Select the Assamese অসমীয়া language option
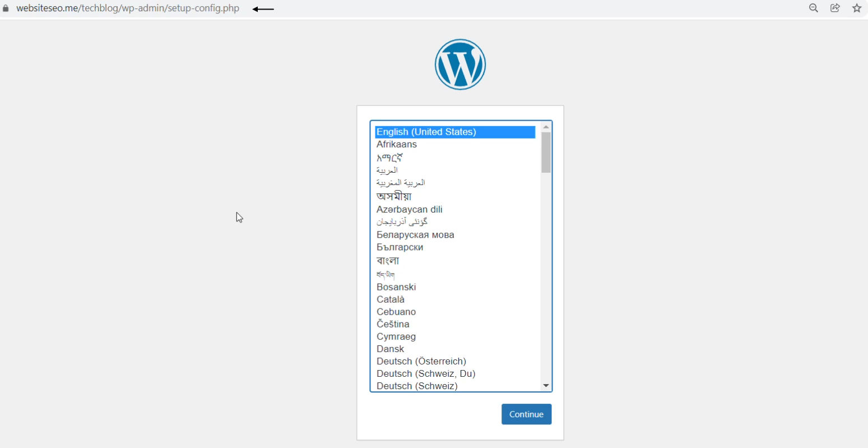Image resolution: width=868 pixels, height=448 pixels. [x=455, y=196]
